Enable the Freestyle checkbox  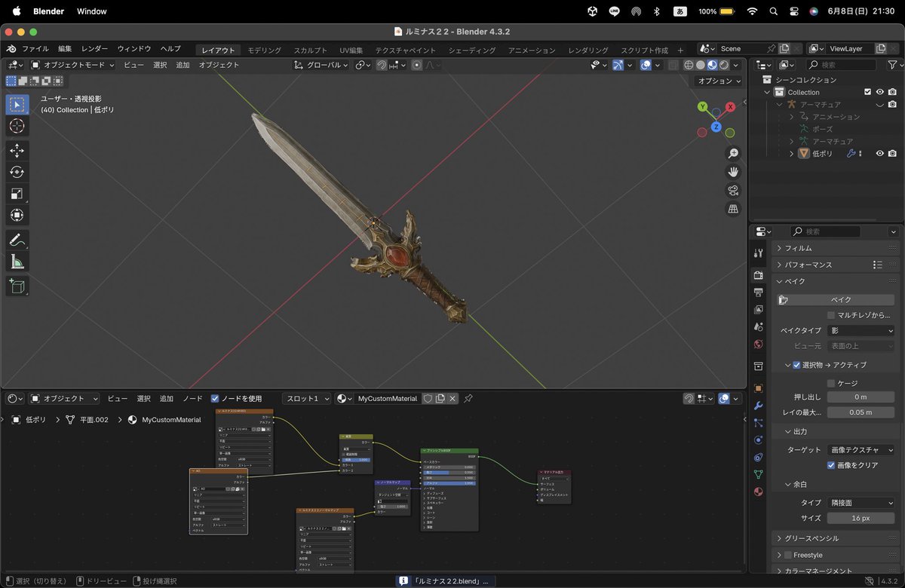788,555
